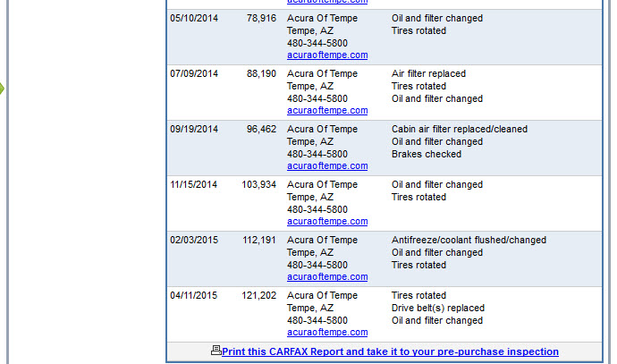This screenshot has width=617, height=364.
Task: Select the 'Antifreeze/coolant flushed/changed' entry
Action: click(469, 240)
